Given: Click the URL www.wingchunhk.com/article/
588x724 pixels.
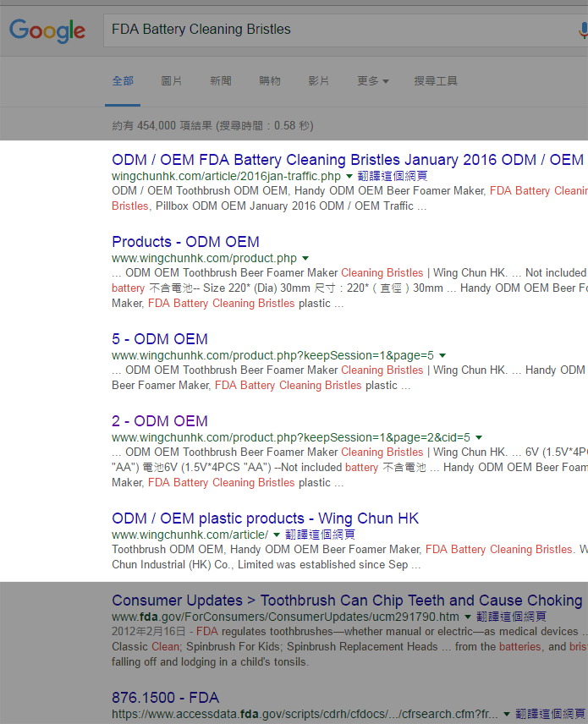Looking at the screenshot, I should [x=190, y=535].
